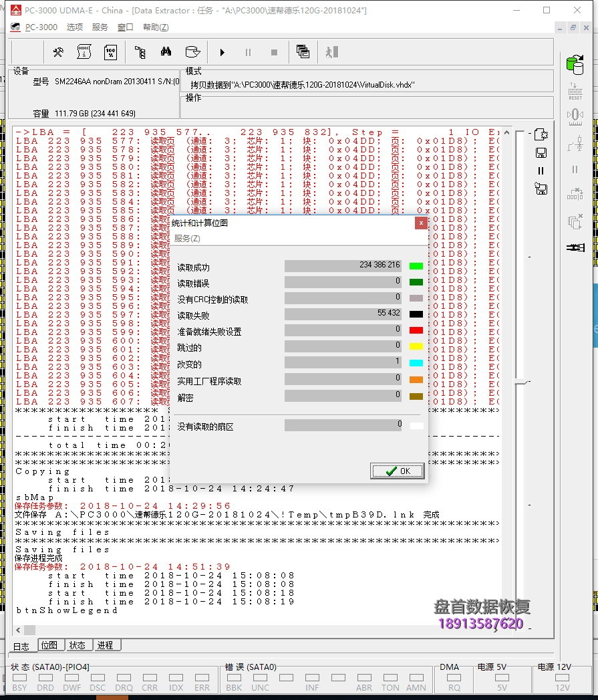Select the pause icon in the right sidebar

575,170
